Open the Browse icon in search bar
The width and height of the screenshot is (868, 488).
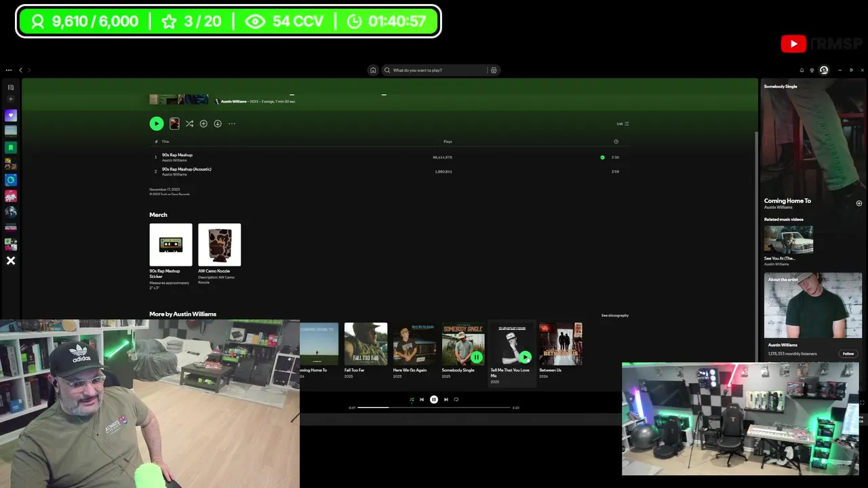(x=494, y=70)
